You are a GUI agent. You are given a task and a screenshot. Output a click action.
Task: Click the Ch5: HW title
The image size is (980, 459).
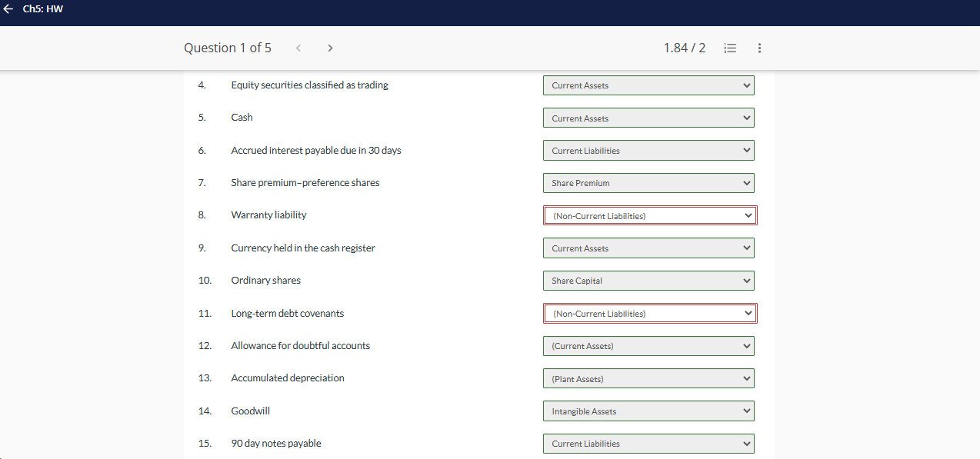[x=43, y=9]
